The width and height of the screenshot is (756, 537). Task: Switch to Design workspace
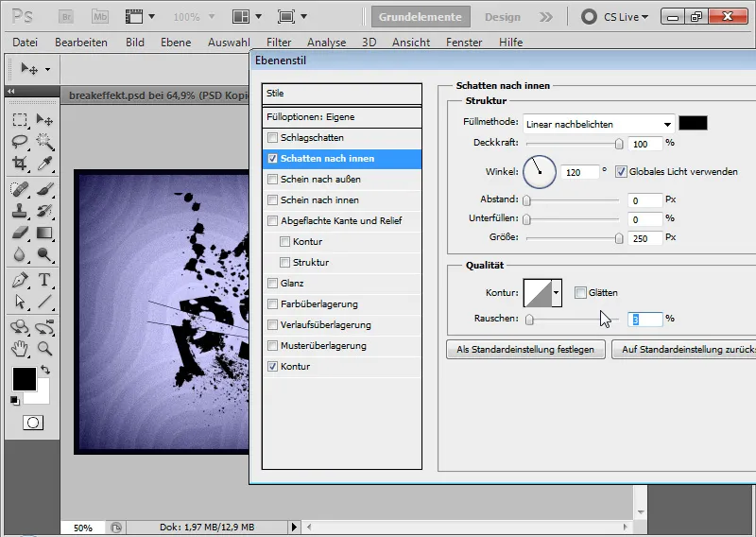click(503, 17)
